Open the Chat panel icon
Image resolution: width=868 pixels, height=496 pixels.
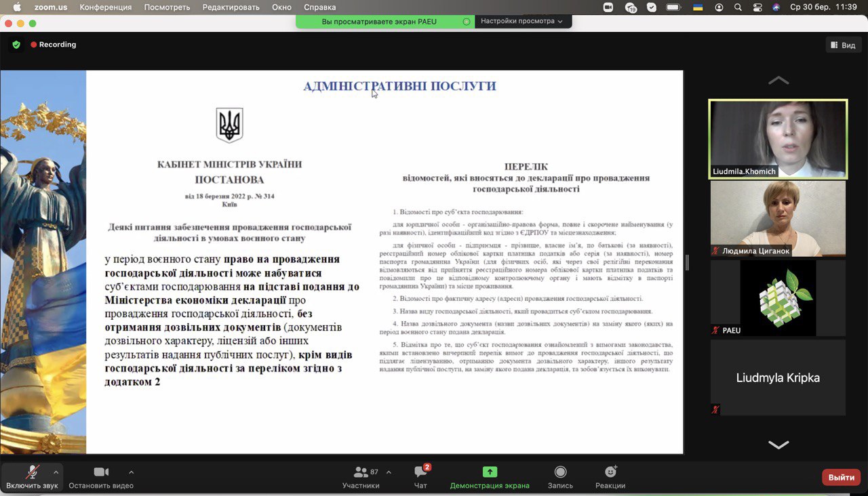(420, 472)
